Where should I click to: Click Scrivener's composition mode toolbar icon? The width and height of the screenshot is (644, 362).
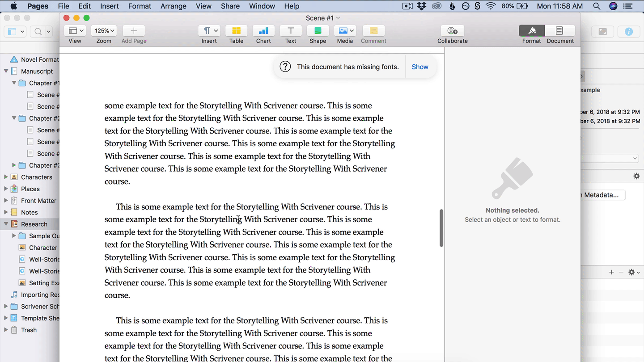(602, 31)
